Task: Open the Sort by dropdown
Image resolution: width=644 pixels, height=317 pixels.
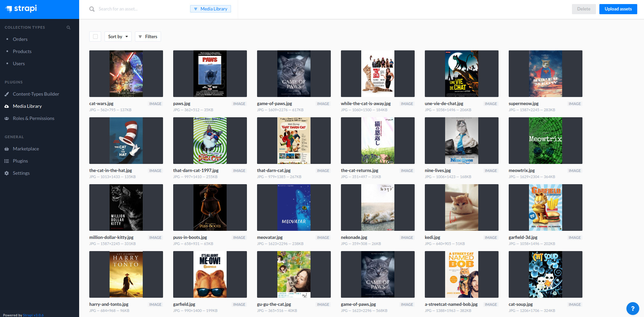Action: pos(118,36)
